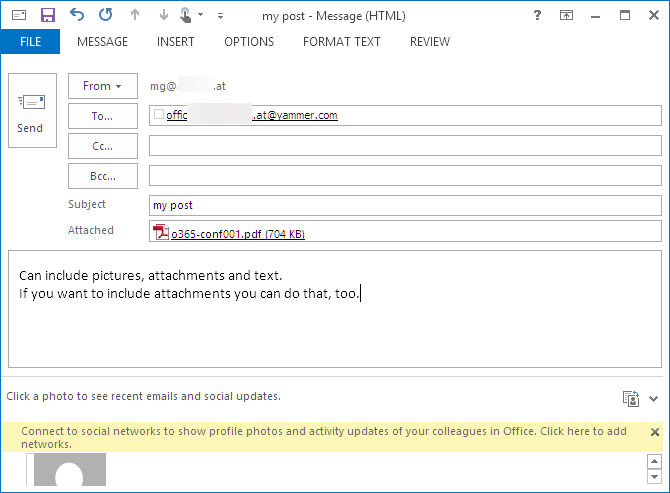
Task: Click into the Subject field
Action: point(404,205)
